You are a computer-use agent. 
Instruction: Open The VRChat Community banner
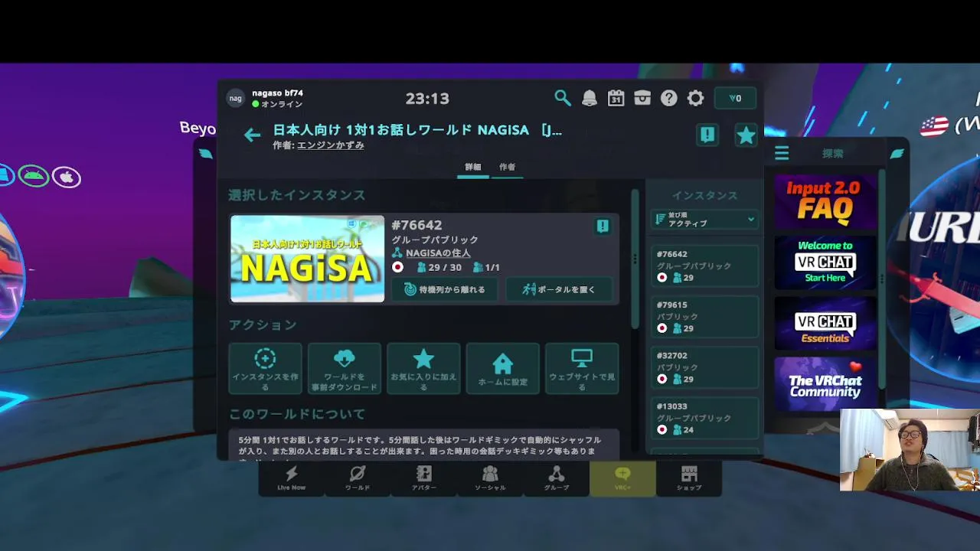coord(825,383)
